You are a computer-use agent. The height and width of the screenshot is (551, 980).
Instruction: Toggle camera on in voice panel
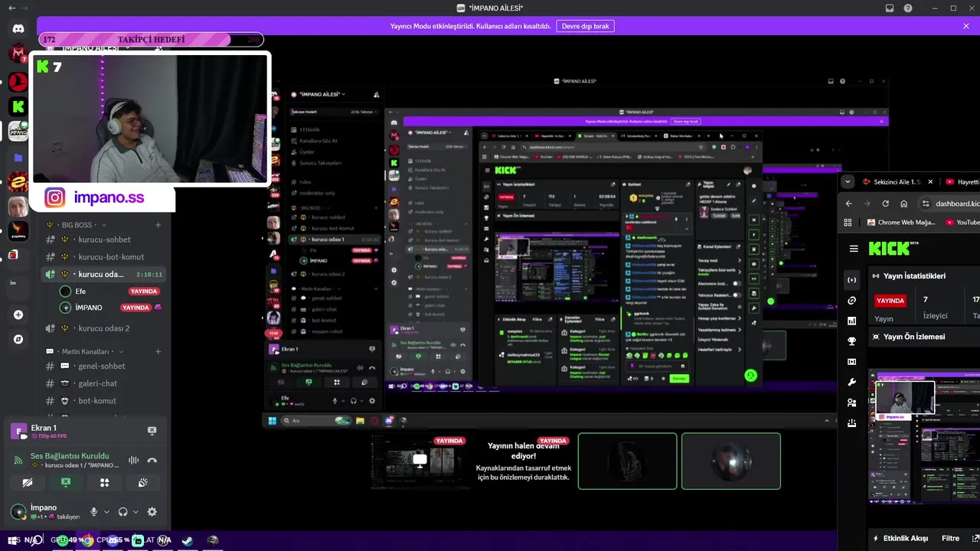[28, 483]
